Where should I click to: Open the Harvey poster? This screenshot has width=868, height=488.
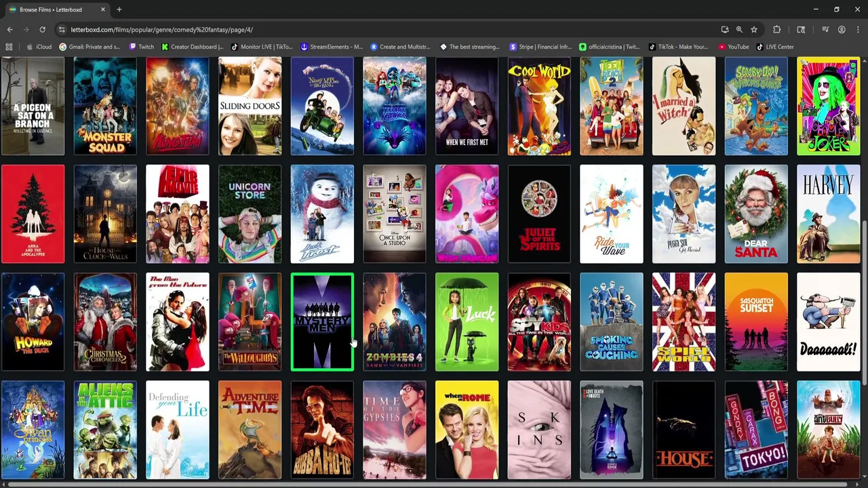pyautogui.click(x=829, y=214)
